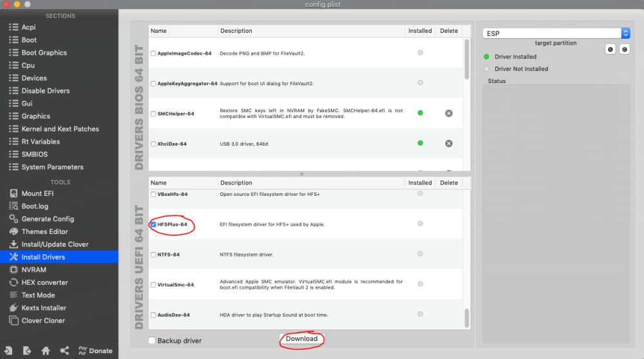The width and height of the screenshot is (644, 359).
Task: Click Installed column header in BIOS table
Action: click(420, 31)
